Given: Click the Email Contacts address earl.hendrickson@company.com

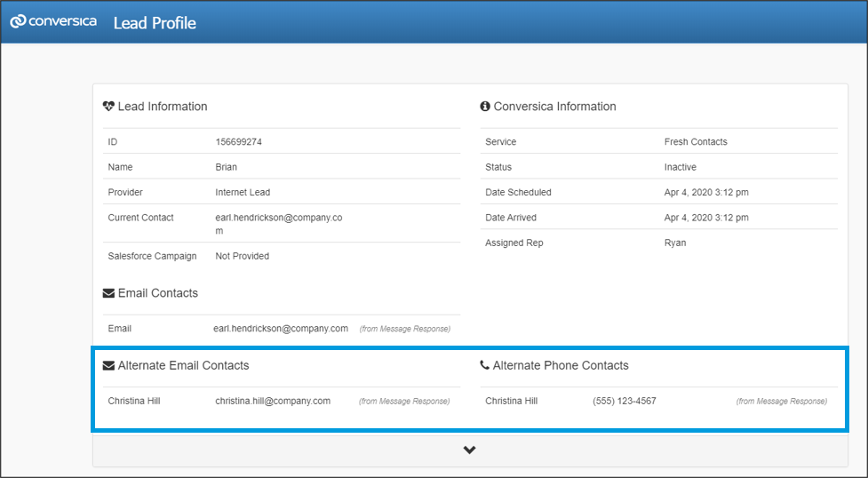Looking at the screenshot, I should pyautogui.click(x=281, y=329).
